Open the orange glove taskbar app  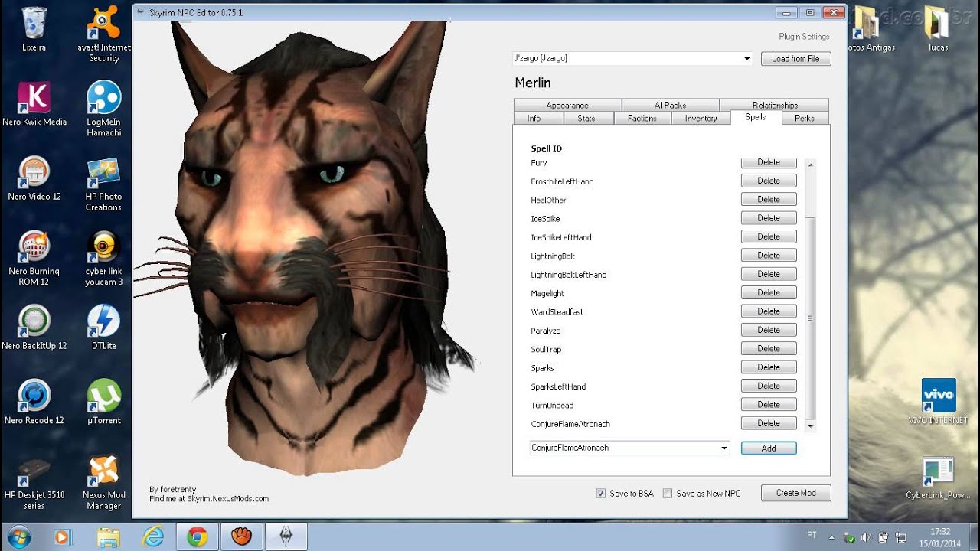(x=242, y=537)
